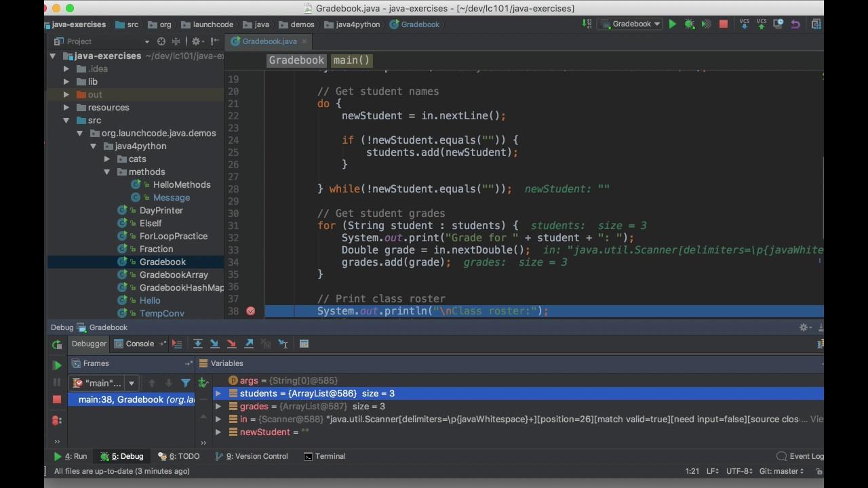Toggle the breakpoint on line 38

pyautogui.click(x=251, y=311)
